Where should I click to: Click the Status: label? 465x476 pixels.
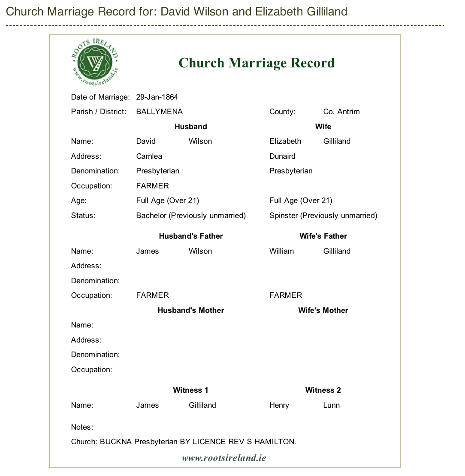click(83, 215)
